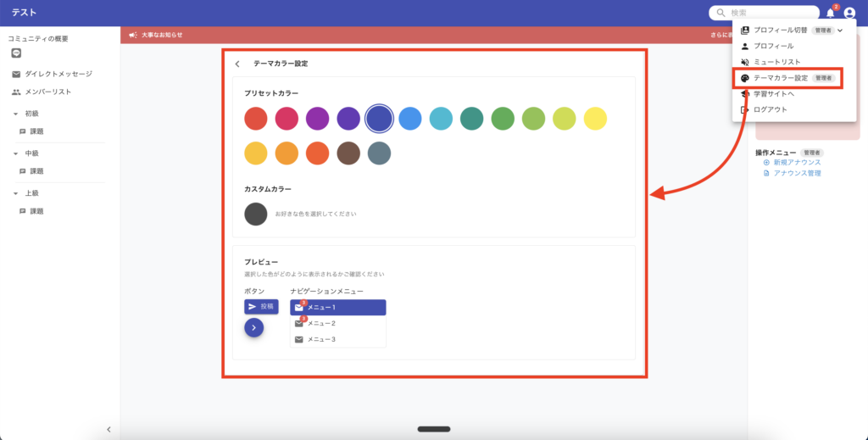The height and width of the screenshot is (440, 868).
Task: Collapse the 中級 section
Action: (x=15, y=153)
